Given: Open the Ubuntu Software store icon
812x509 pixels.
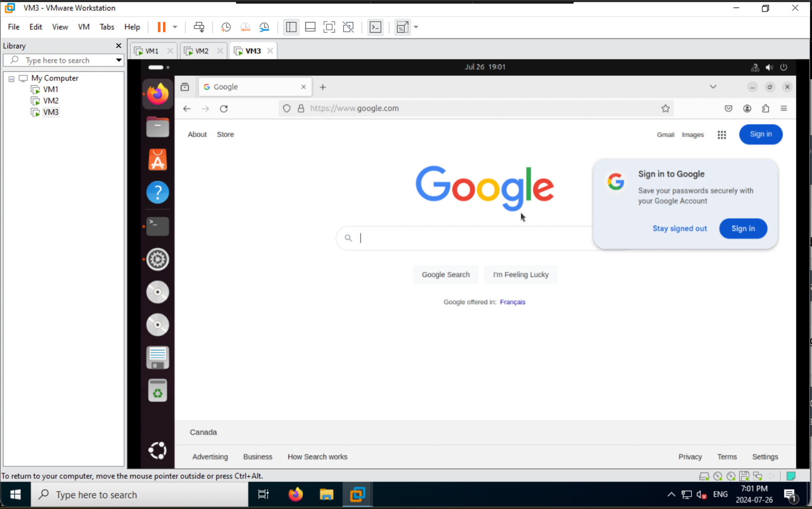Looking at the screenshot, I should [x=157, y=160].
